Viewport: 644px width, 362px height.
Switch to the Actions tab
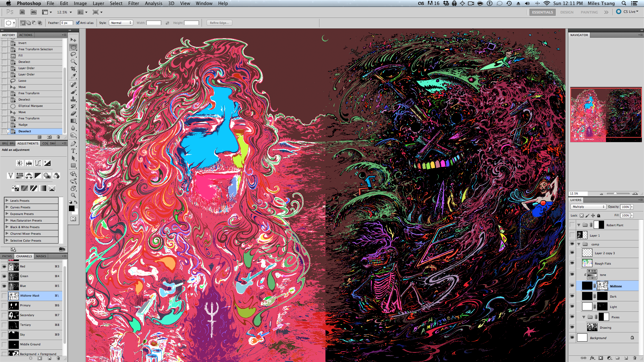click(25, 35)
